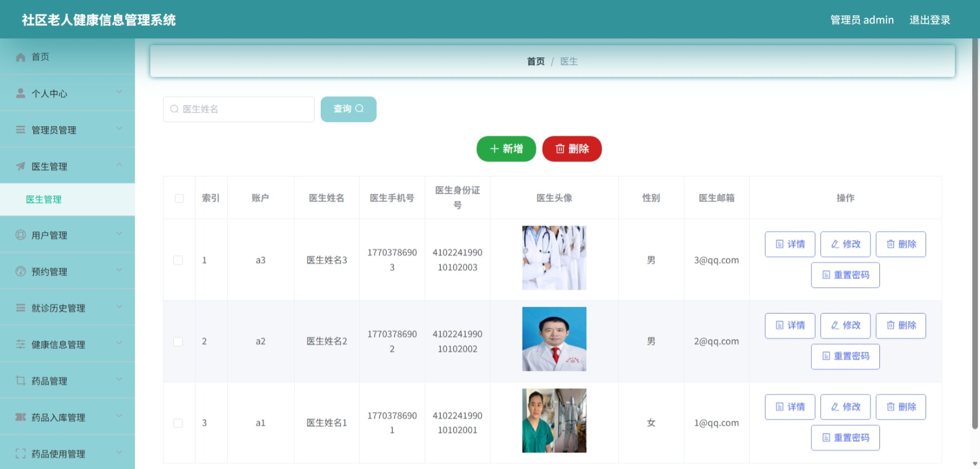This screenshot has height=469, width=980.
Task: Click the 医生姓名 search input field
Action: pos(238,109)
